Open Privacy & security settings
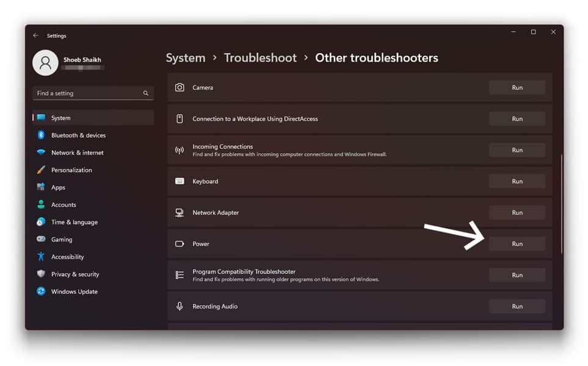The height and width of the screenshot is (366, 588). coord(93,274)
